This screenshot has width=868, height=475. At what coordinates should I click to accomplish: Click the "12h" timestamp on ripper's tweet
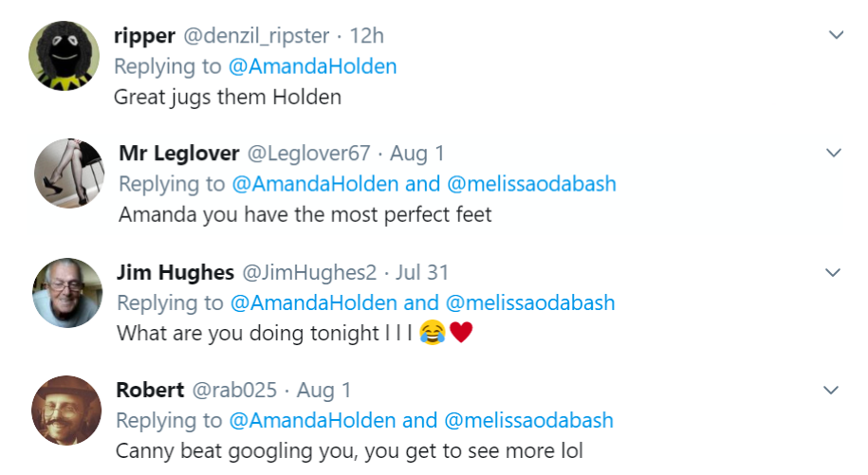coord(366,36)
